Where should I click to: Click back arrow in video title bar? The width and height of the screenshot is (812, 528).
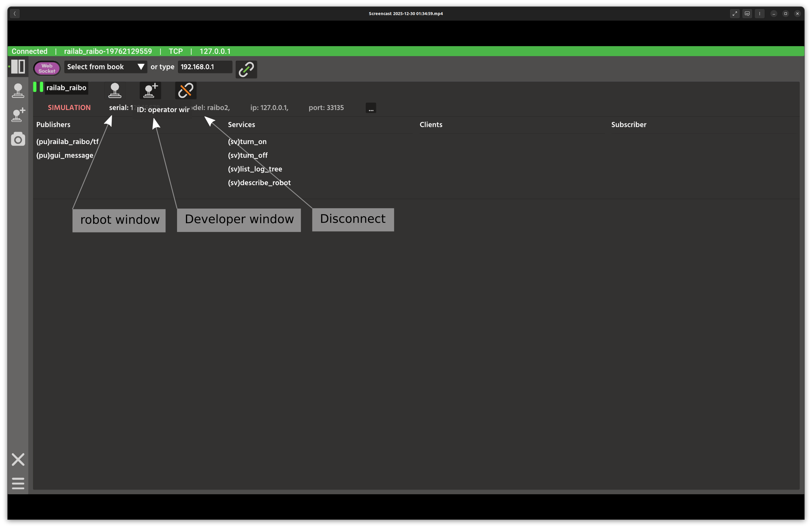[15, 14]
